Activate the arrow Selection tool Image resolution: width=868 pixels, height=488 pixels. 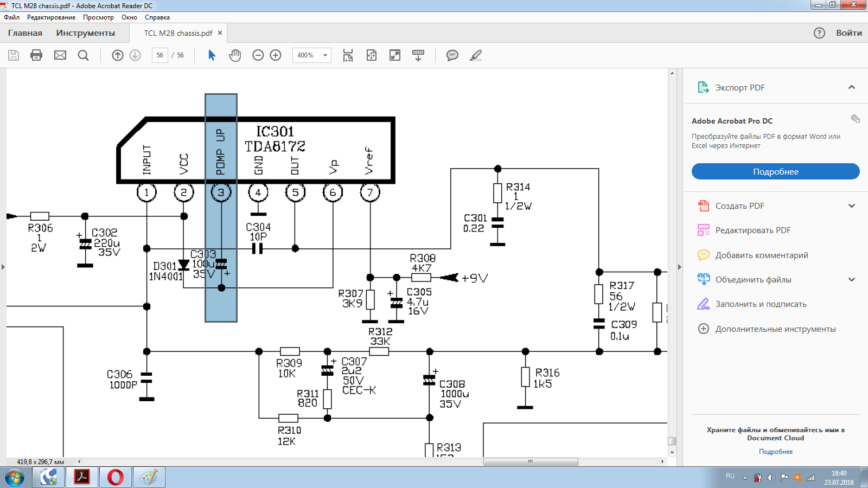point(212,55)
